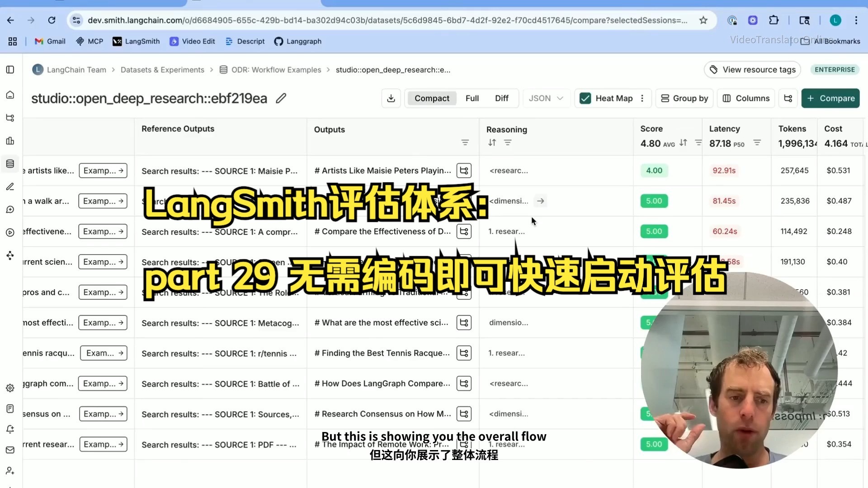This screenshot has height=488, width=868.
Task: Toggle the Heat Map checkbox
Action: [585, 98]
